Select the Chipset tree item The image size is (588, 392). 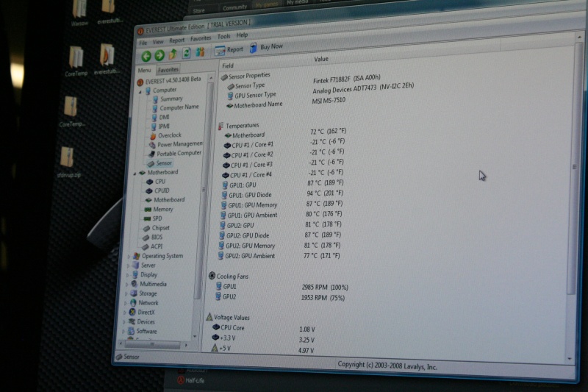click(156, 228)
